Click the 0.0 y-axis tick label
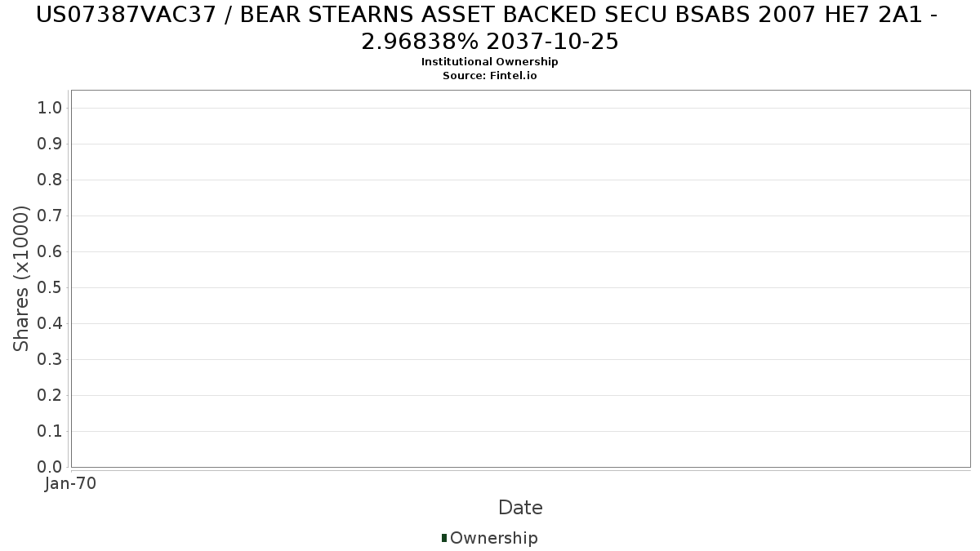Screen dimensions: 980x551 click(50, 467)
